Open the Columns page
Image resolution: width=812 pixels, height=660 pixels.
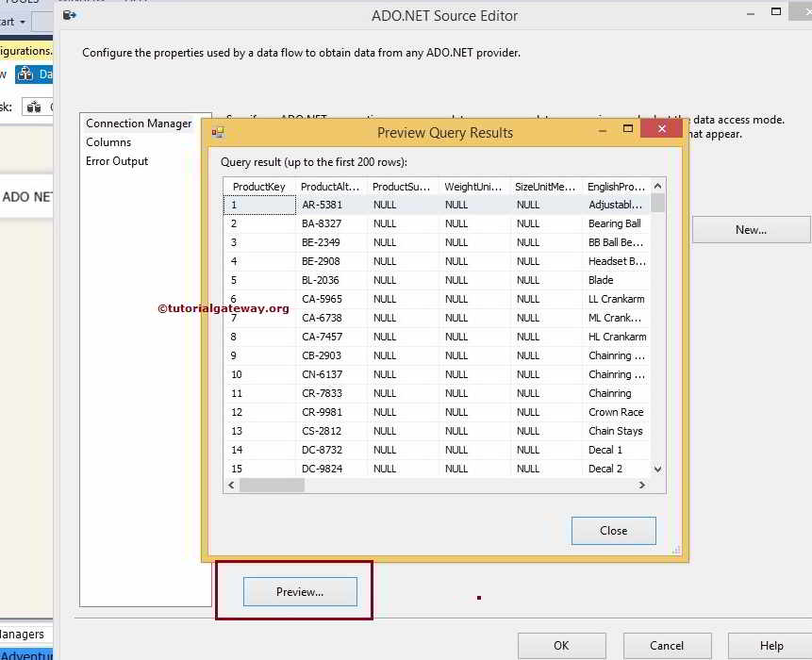(108, 141)
